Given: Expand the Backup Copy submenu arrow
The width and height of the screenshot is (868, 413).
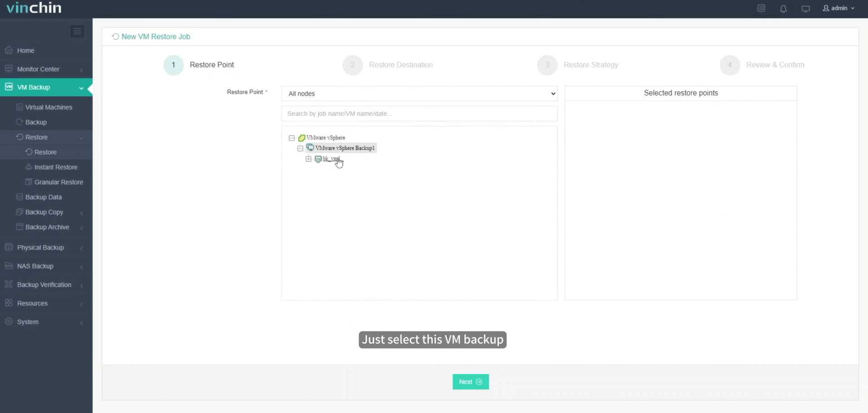Looking at the screenshot, I should pos(81,212).
